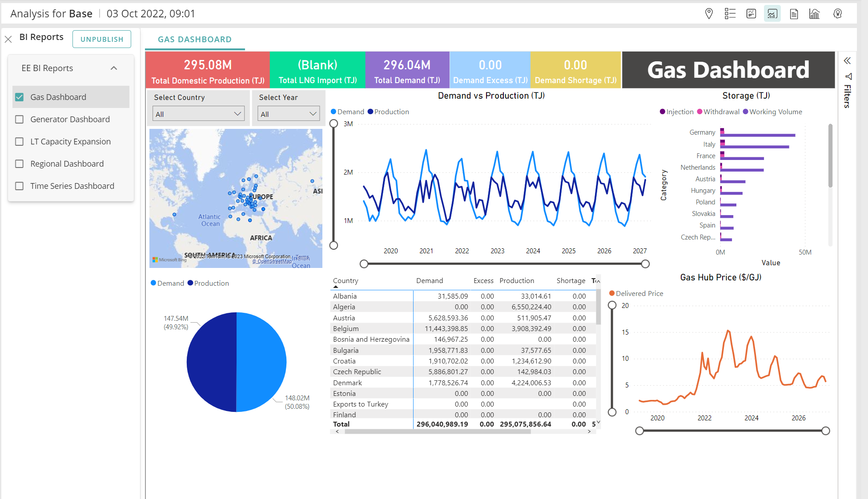Enable the Regional Dashboard checkbox
Screen dimensions: 868x499
19,163
